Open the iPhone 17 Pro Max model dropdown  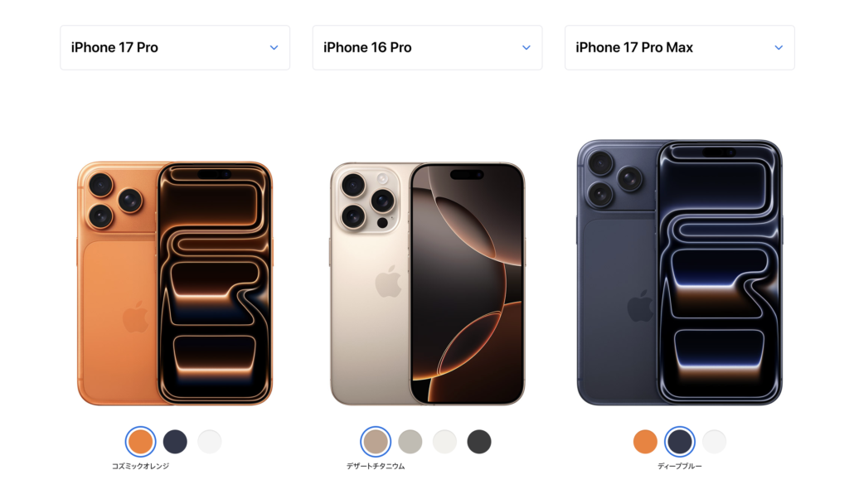pyautogui.click(x=680, y=47)
